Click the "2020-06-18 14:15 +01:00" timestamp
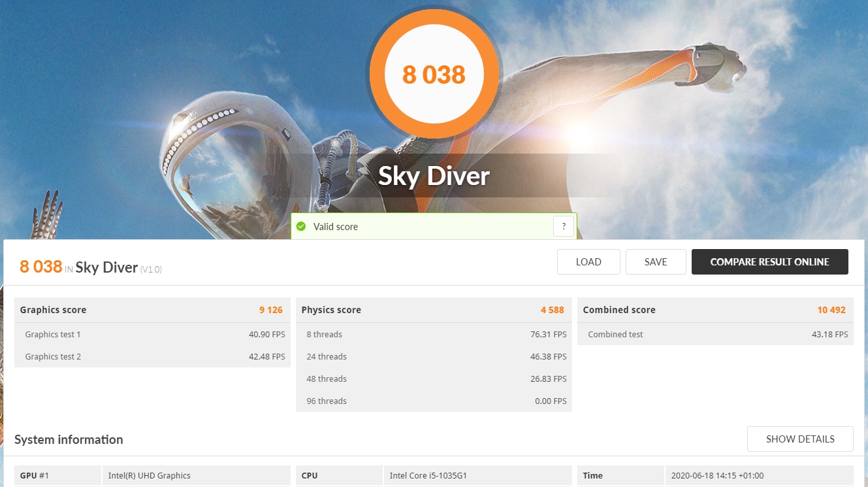The height and width of the screenshot is (487, 868). tap(718, 476)
